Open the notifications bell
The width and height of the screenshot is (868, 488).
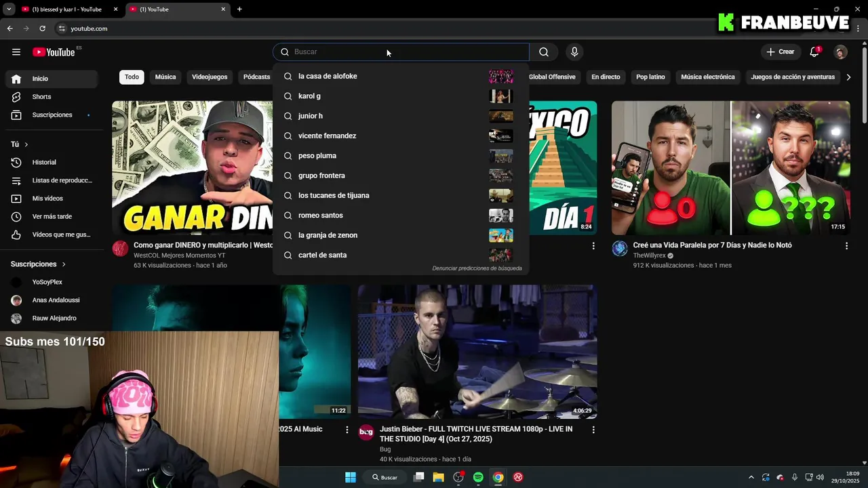815,52
